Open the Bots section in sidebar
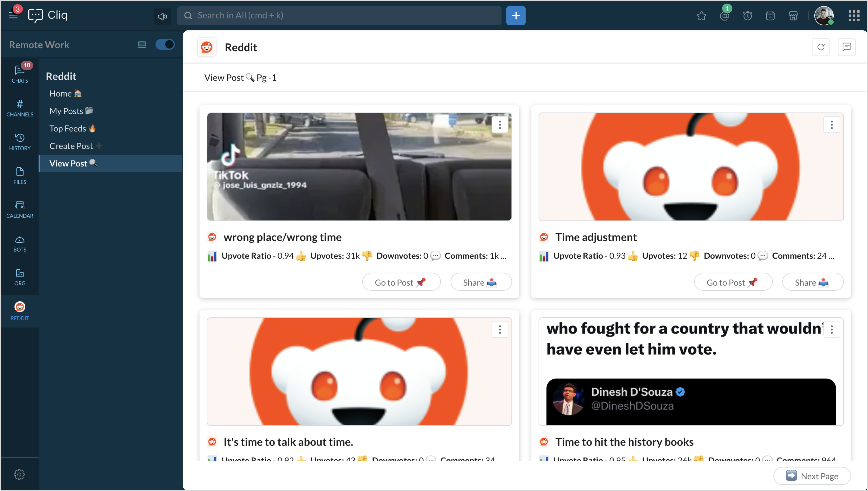This screenshot has width=868, height=491. [x=20, y=243]
